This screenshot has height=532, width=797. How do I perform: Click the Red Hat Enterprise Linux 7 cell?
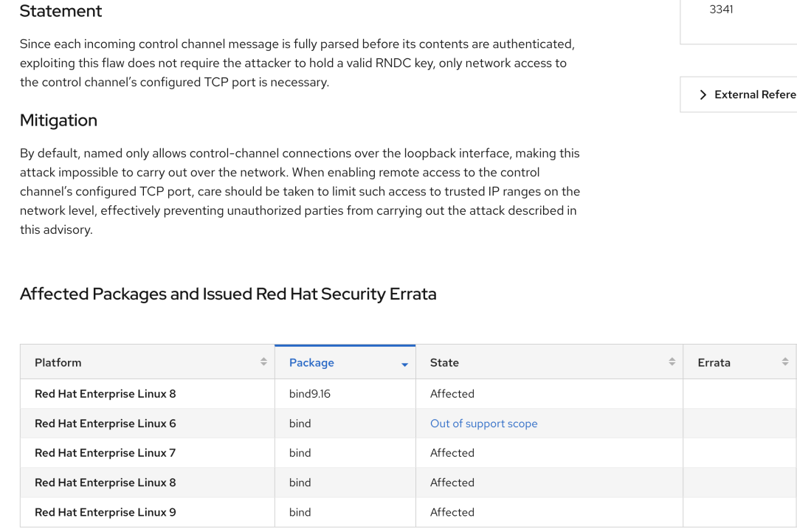[x=105, y=453]
